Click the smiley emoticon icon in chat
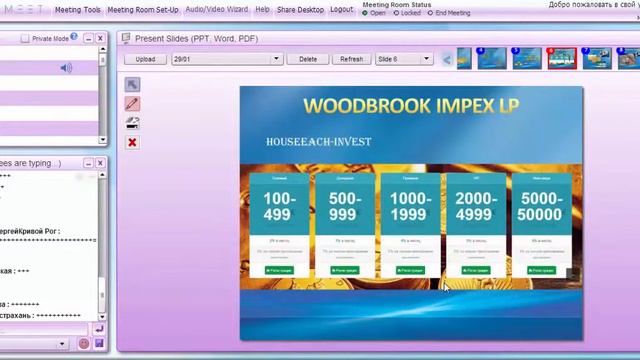 (x=84, y=344)
